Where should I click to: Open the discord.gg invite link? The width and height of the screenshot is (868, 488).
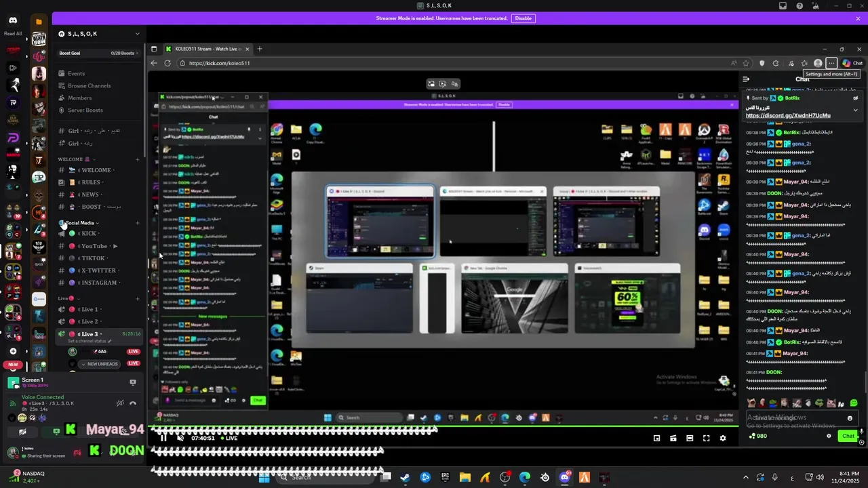click(788, 115)
